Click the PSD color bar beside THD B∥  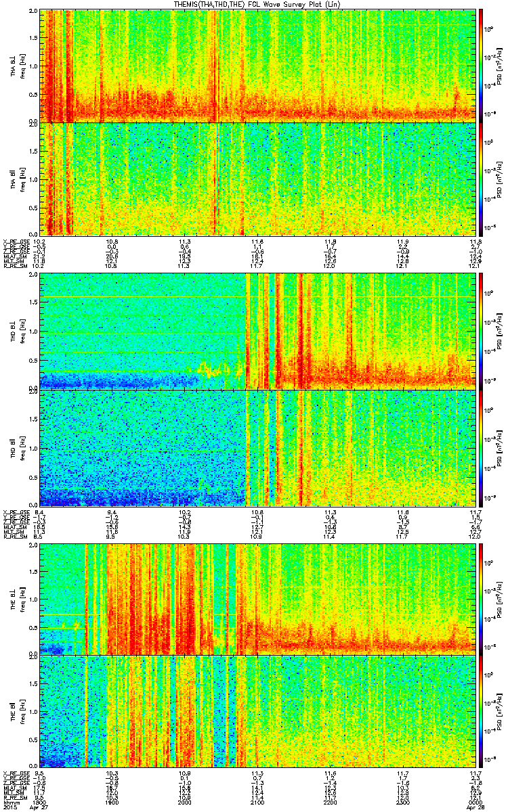(x=481, y=447)
